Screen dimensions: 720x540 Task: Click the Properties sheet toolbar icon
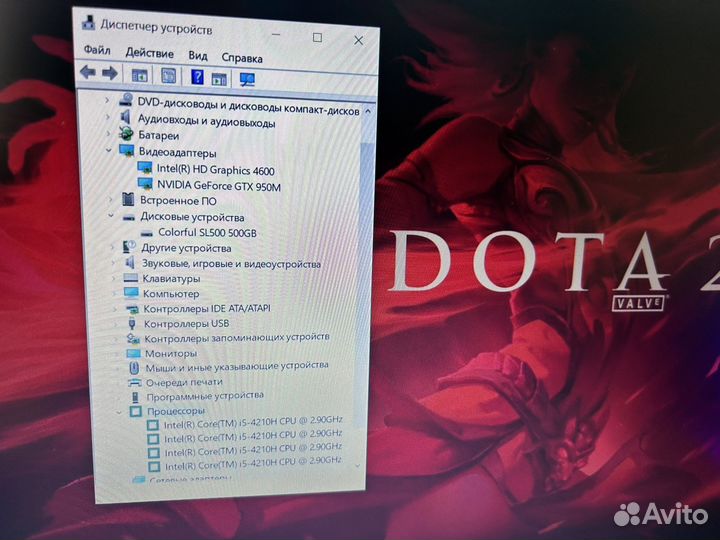(169, 75)
